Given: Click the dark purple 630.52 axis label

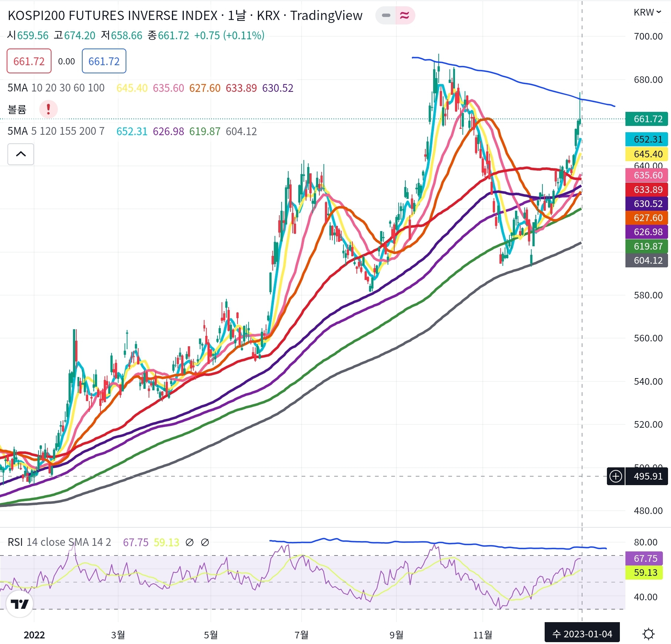Looking at the screenshot, I should (647, 204).
